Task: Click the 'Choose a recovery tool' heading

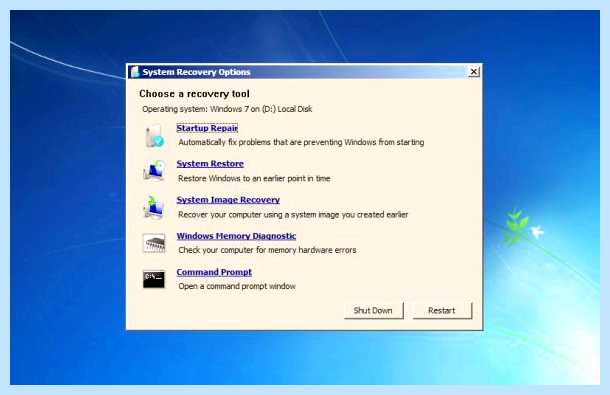Action: coord(194,94)
